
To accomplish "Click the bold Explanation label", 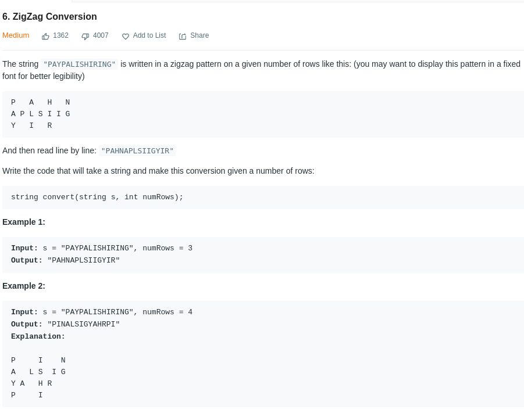I will click(38, 336).
